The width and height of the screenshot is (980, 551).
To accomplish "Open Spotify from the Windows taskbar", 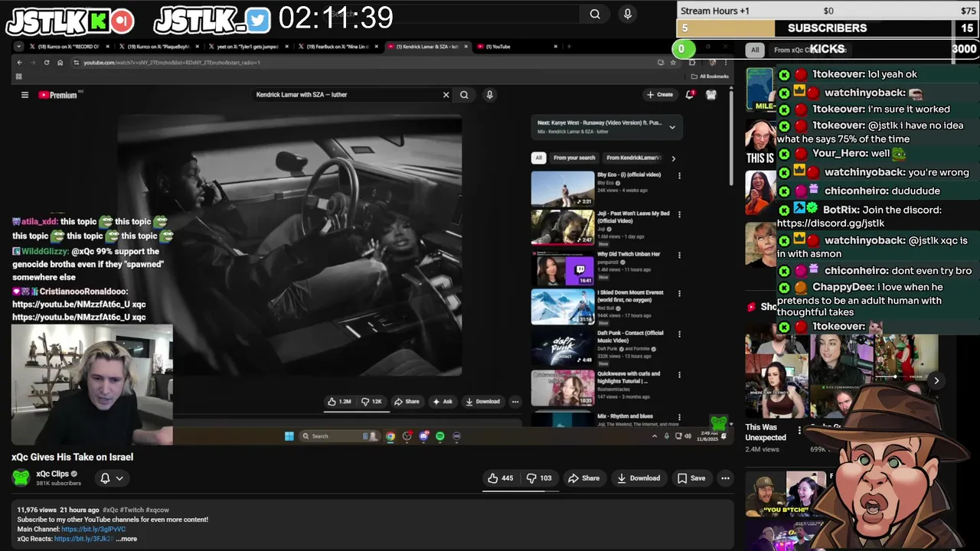I will [x=440, y=436].
